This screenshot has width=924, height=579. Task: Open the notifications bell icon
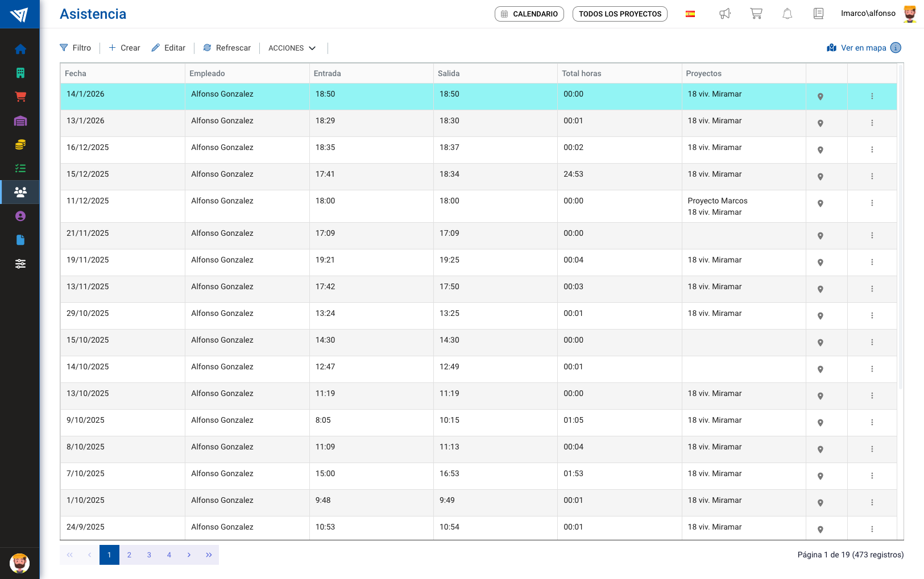(787, 14)
